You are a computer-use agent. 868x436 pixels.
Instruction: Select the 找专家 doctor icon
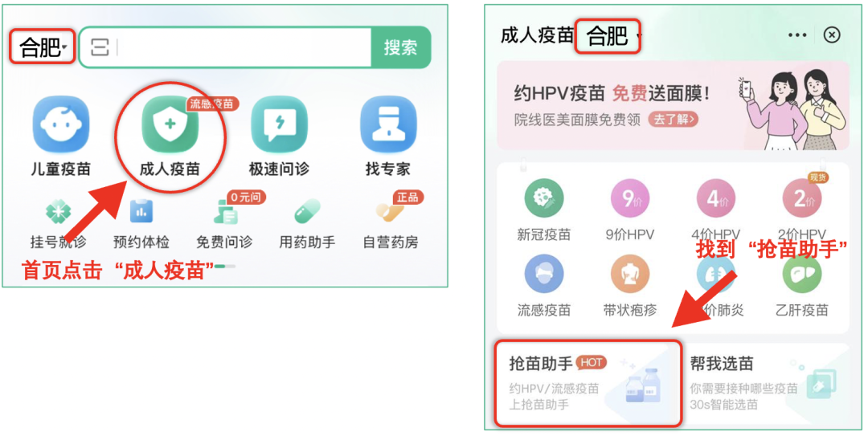[388, 124]
